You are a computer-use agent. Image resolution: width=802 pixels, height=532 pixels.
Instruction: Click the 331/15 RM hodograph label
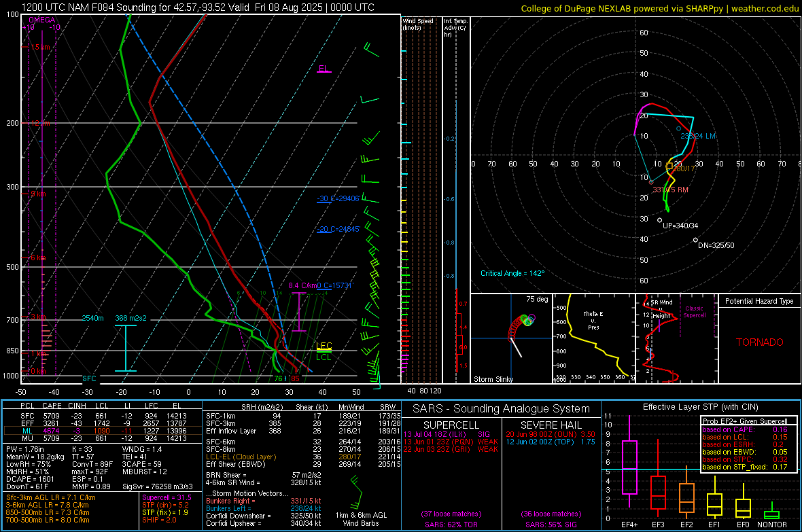(671, 190)
